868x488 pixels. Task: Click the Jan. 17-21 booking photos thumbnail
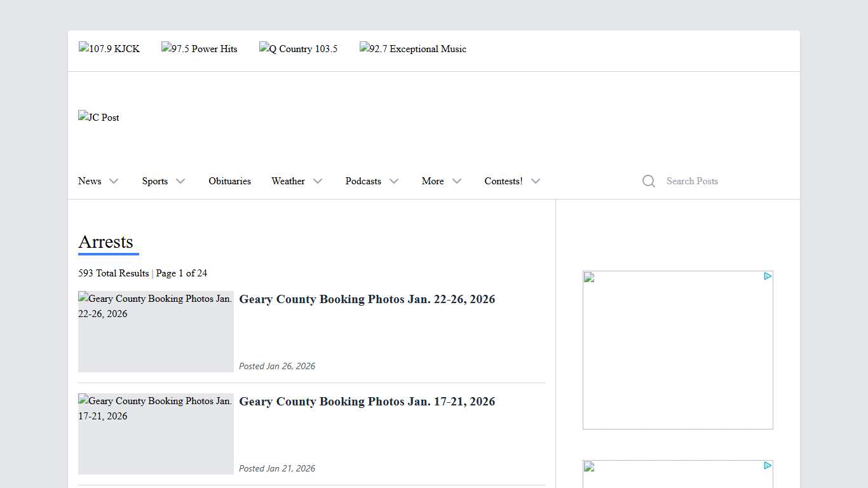point(156,434)
